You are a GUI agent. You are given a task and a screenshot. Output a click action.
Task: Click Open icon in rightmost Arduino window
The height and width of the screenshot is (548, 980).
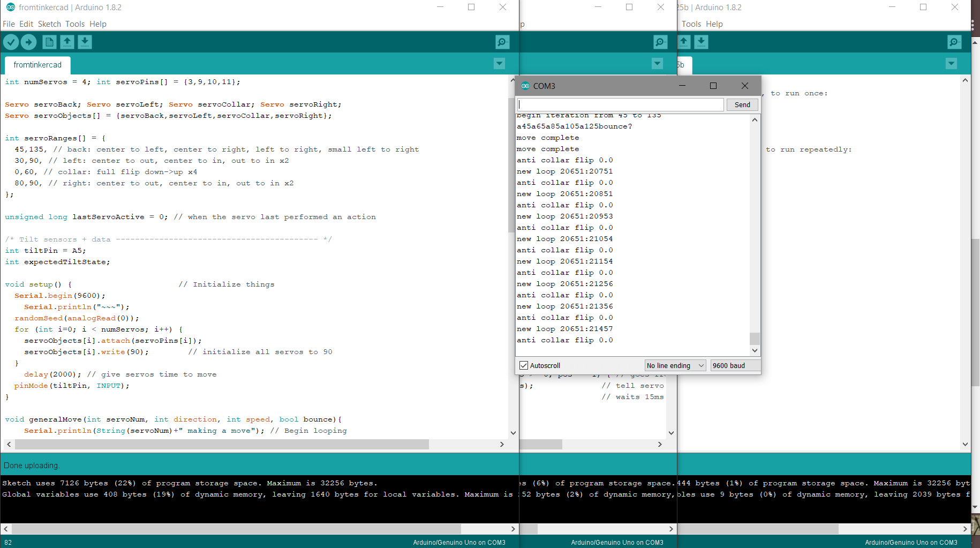point(684,42)
